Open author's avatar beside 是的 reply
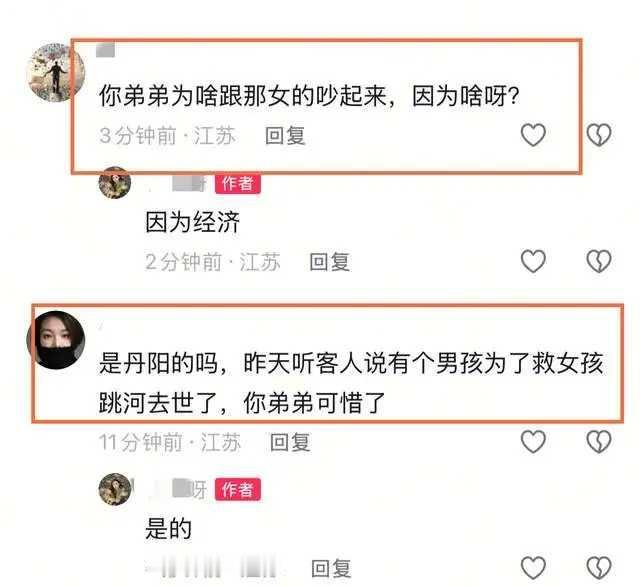 [115, 489]
